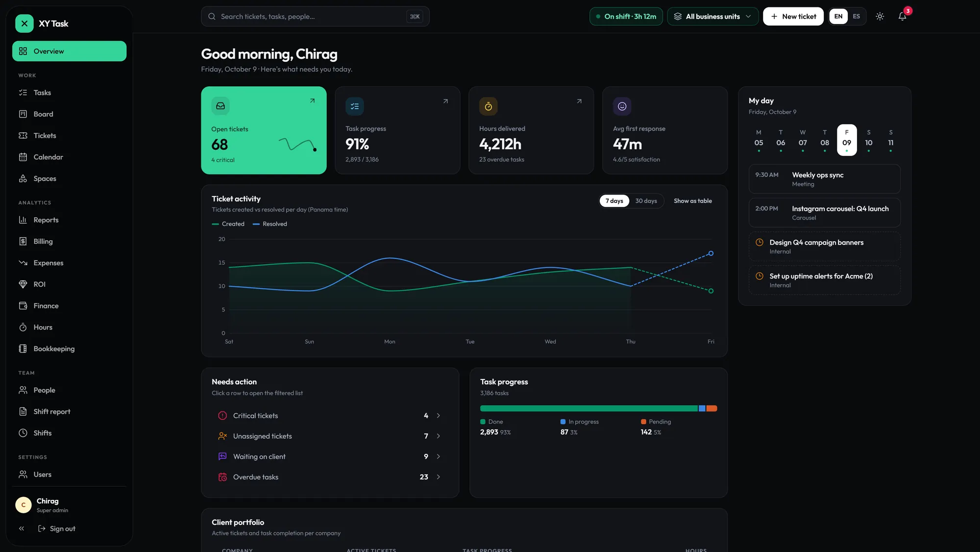
Task: Click Sign out
Action: click(57, 528)
